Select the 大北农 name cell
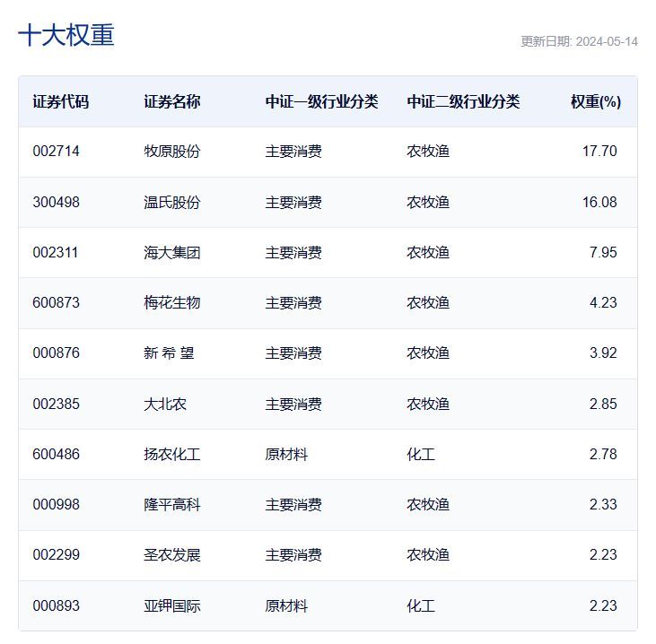The width and height of the screenshot is (656, 644). [165, 404]
